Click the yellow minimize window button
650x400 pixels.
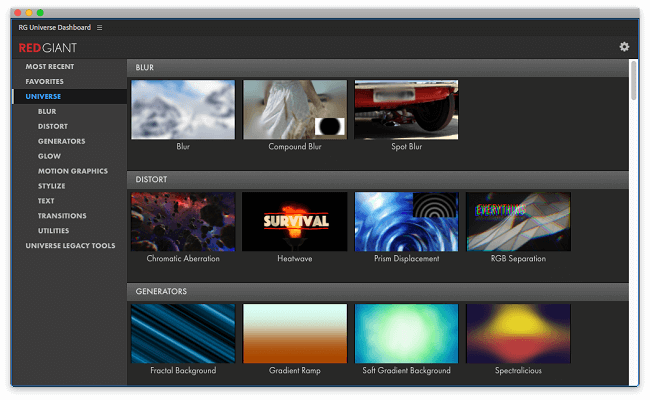click(29, 13)
